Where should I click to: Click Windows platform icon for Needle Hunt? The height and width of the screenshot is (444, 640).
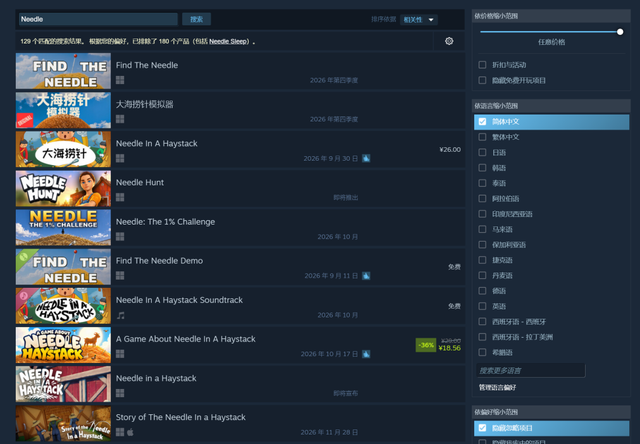120,197
